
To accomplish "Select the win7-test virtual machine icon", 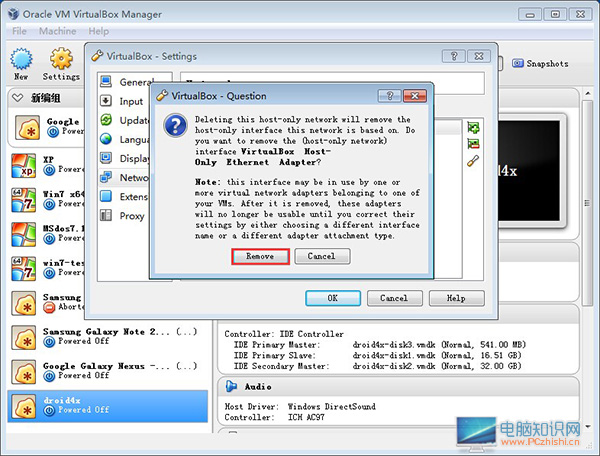I will (x=23, y=269).
